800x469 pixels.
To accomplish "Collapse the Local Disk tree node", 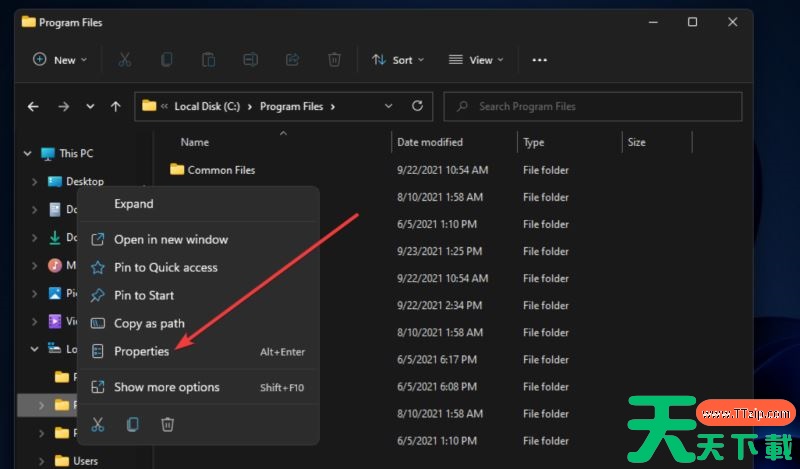I will [34, 349].
